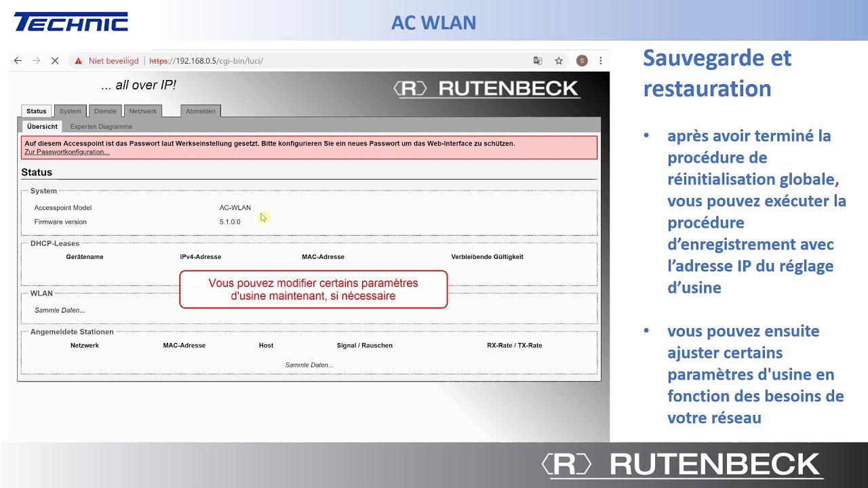Click the Status page heading
This screenshot has width=868, height=488.
(x=37, y=173)
